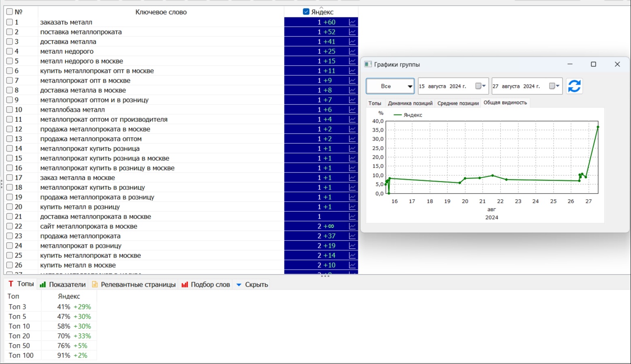The height and width of the screenshot is (364, 631).
Task: Open the 'Показатели' panel tab
Action: [63, 285]
